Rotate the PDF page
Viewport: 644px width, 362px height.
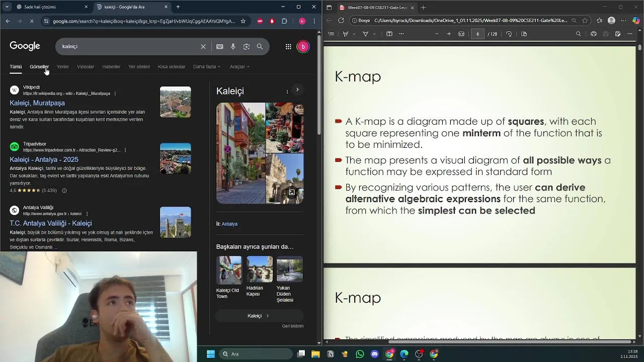point(509,34)
